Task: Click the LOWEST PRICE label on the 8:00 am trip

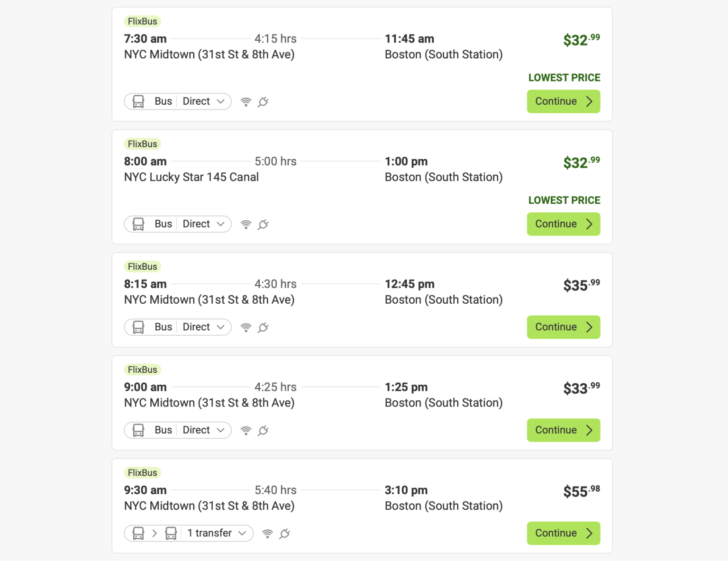Action: click(x=564, y=200)
